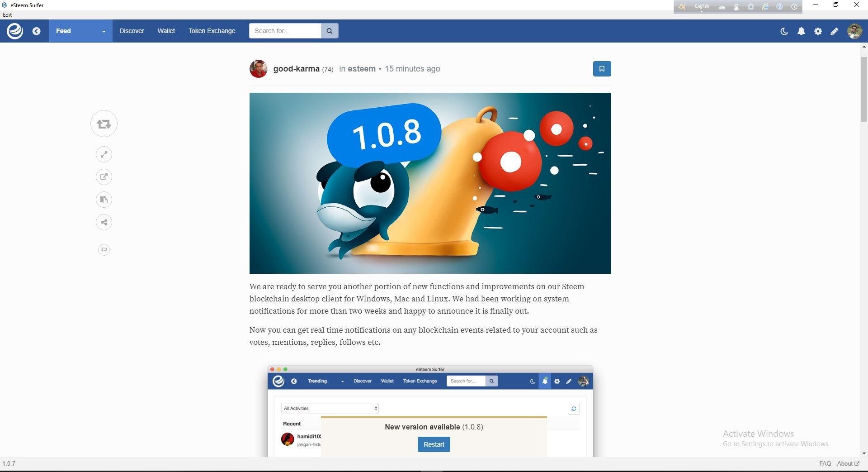
Task: Open the Wallet page
Action: pyautogui.click(x=166, y=31)
